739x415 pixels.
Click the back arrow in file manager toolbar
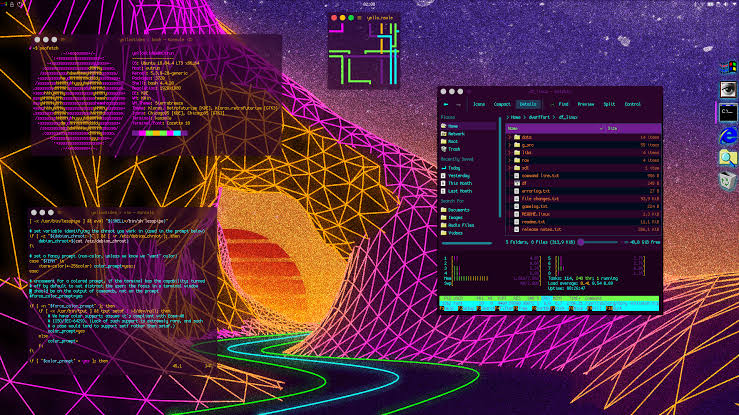(446, 104)
